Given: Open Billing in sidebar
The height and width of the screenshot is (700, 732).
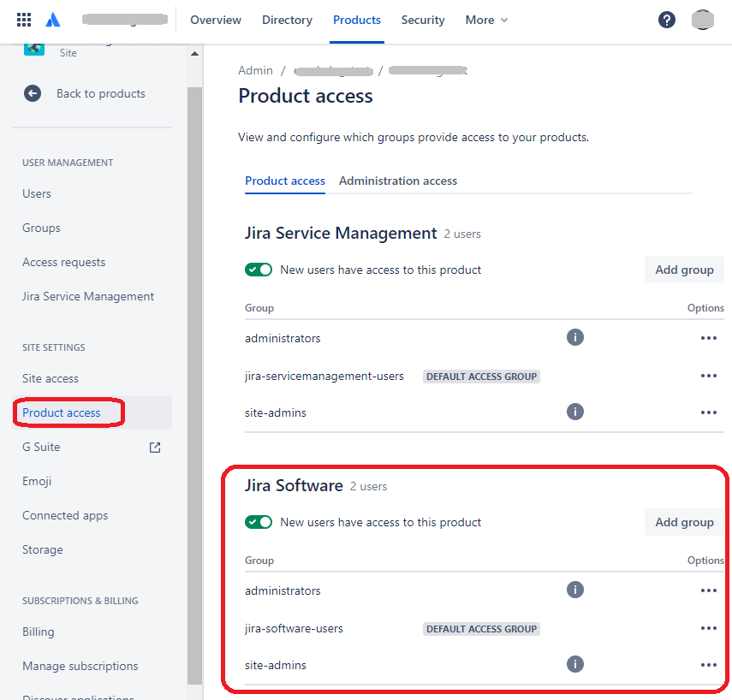Looking at the screenshot, I should [39, 632].
